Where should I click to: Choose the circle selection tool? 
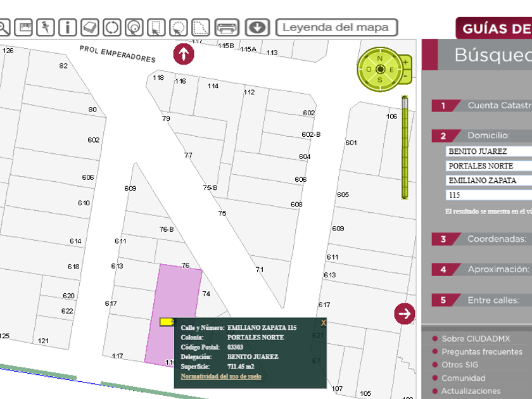coord(179,27)
